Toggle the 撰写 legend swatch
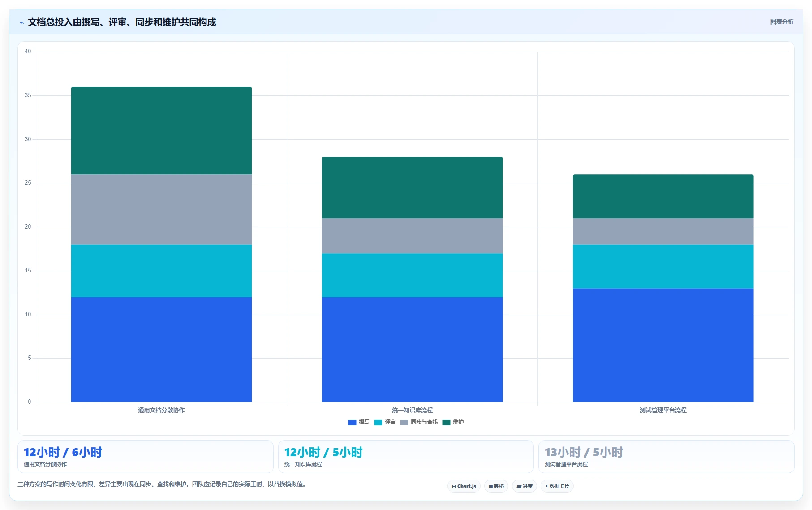The width and height of the screenshot is (812, 510). [352, 422]
